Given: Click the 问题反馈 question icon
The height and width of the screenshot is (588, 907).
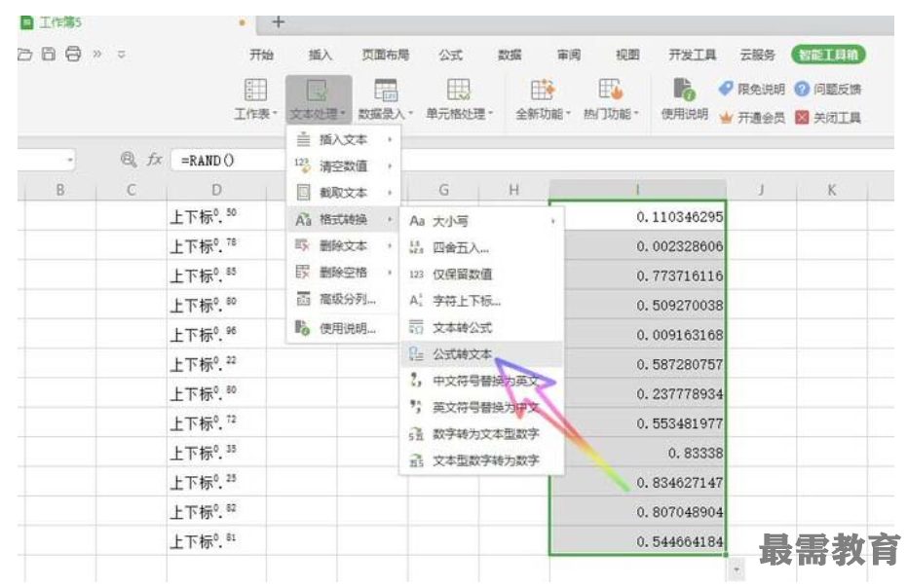Looking at the screenshot, I should click(802, 89).
